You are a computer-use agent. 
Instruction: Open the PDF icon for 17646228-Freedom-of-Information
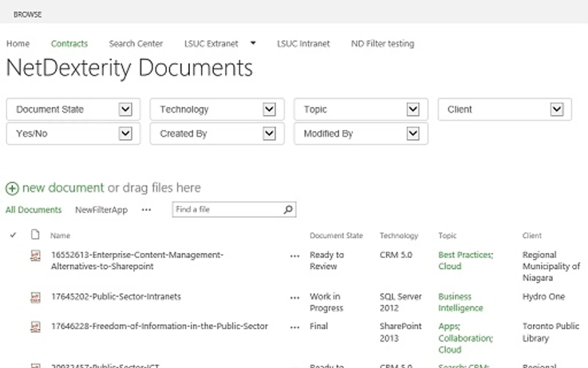pyautogui.click(x=35, y=327)
